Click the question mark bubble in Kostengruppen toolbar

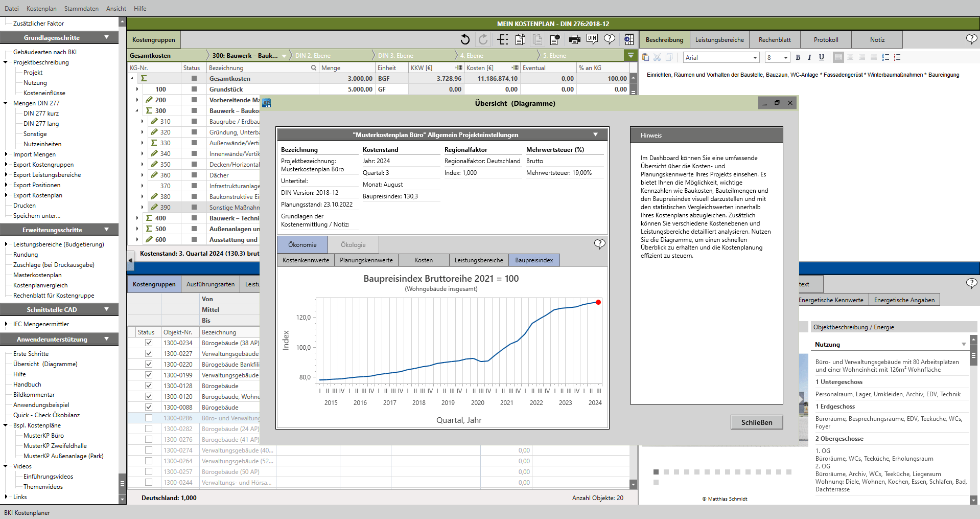point(610,39)
